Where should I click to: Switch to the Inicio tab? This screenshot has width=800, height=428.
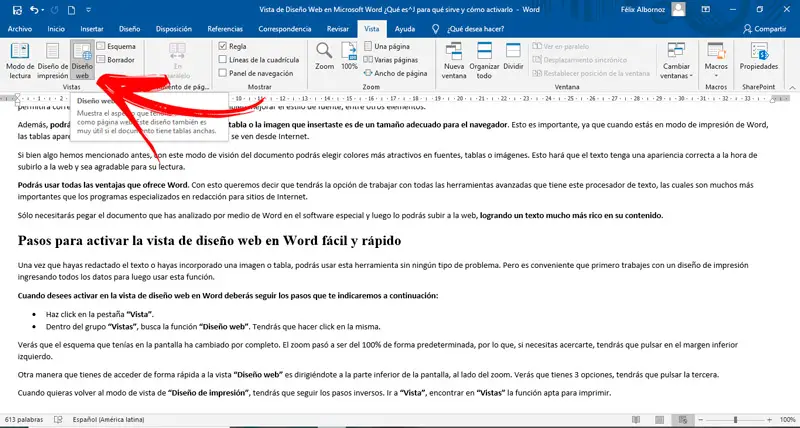point(56,29)
